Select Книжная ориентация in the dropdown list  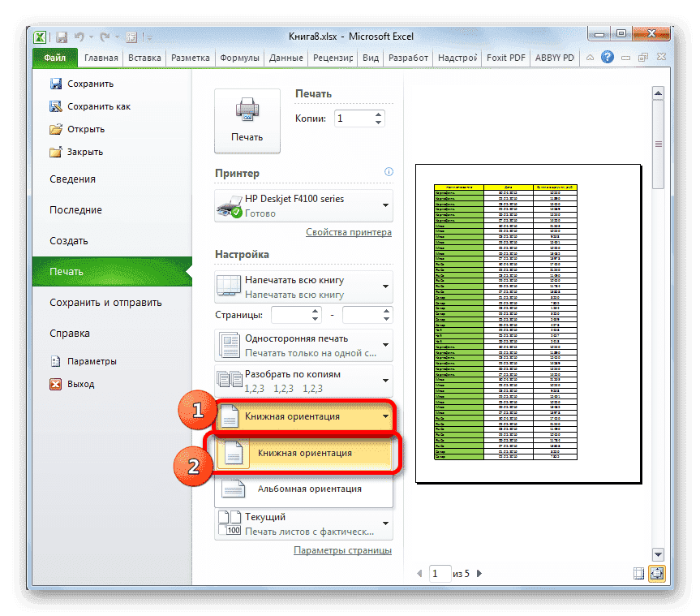[x=304, y=454]
